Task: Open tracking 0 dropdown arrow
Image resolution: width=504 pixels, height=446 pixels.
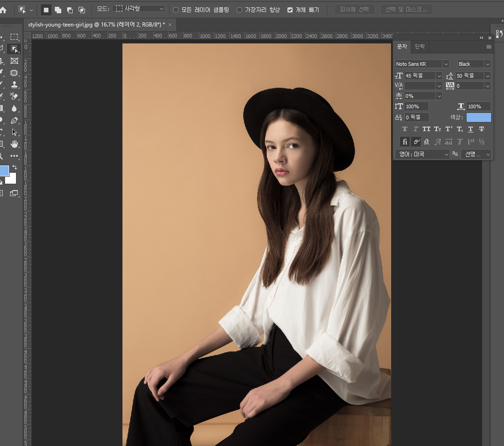Action: tap(488, 86)
